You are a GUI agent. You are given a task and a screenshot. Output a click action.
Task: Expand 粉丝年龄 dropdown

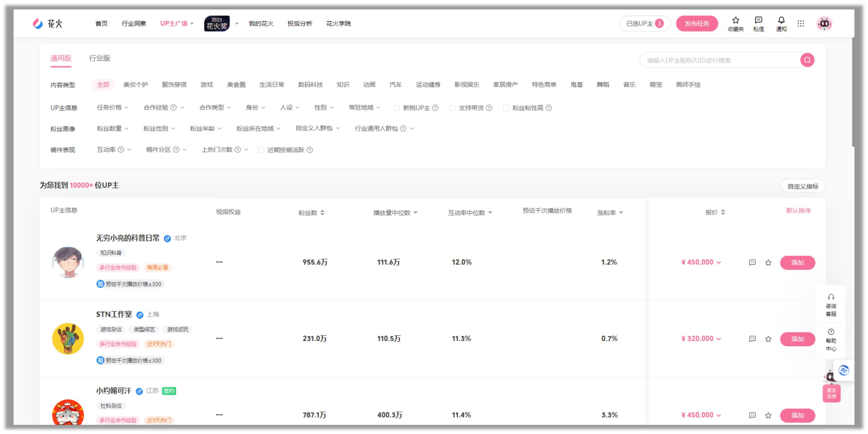click(x=205, y=129)
